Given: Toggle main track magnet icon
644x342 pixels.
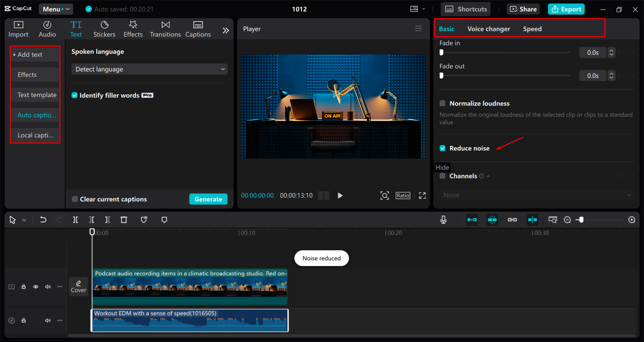Looking at the screenshot, I should click(x=472, y=220).
